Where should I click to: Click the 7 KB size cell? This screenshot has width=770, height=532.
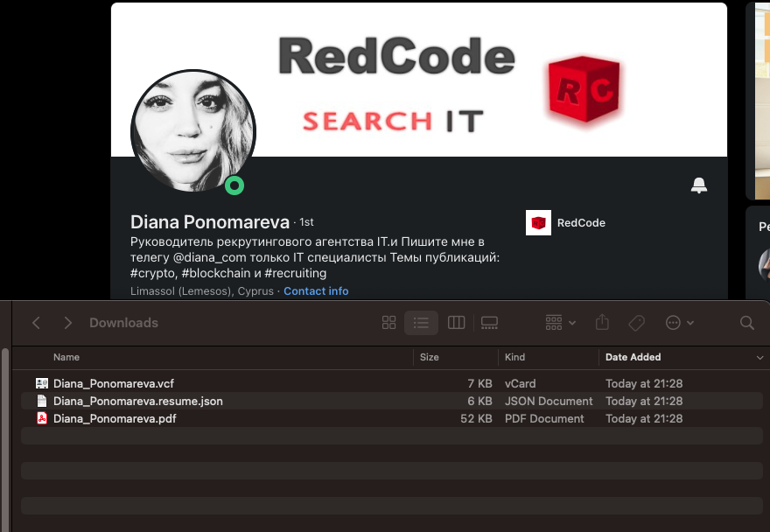point(479,383)
